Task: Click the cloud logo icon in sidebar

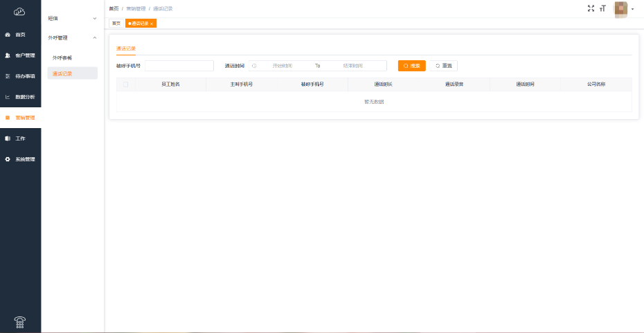Action: click(19, 11)
